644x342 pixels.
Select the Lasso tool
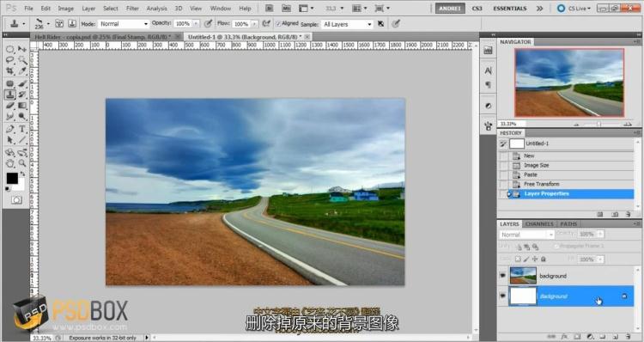point(10,60)
